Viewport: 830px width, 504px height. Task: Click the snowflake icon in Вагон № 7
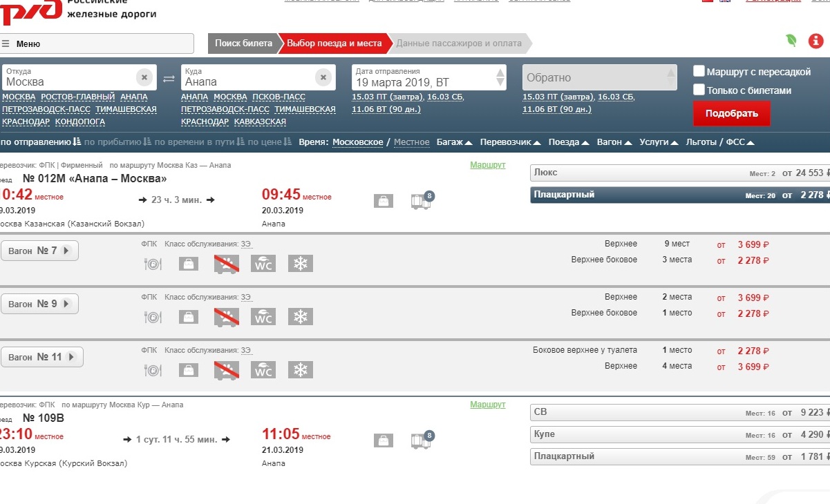tap(301, 263)
